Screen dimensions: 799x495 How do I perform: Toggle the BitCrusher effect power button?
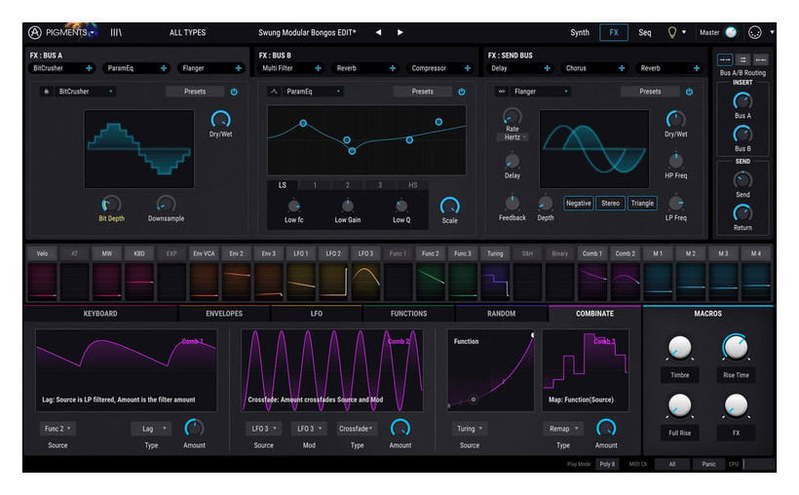(x=234, y=92)
